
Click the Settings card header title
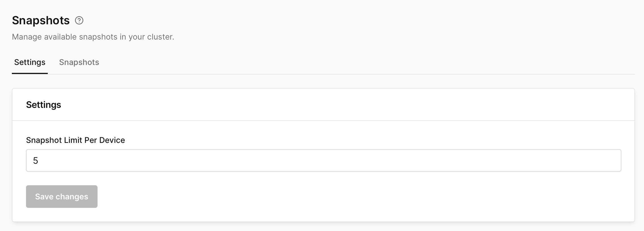tap(44, 105)
